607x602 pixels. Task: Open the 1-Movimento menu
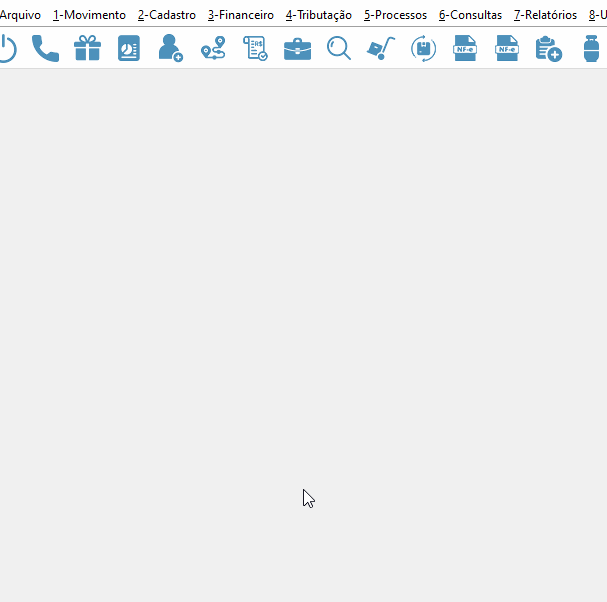pyautogui.click(x=89, y=15)
